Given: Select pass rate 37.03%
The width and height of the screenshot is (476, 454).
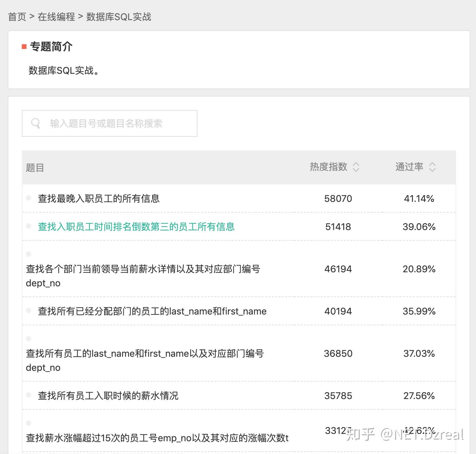Looking at the screenshot, I should point(419,353).
